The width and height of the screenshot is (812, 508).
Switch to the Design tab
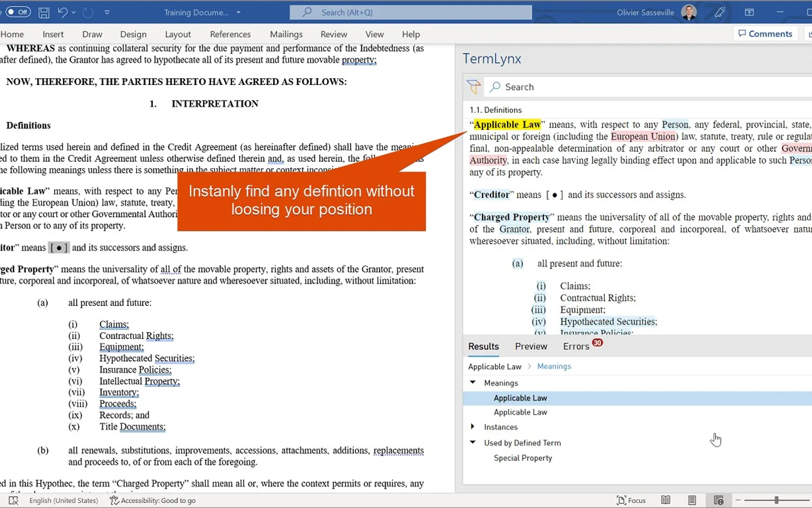pyautogui.click(x=133, y=34)
